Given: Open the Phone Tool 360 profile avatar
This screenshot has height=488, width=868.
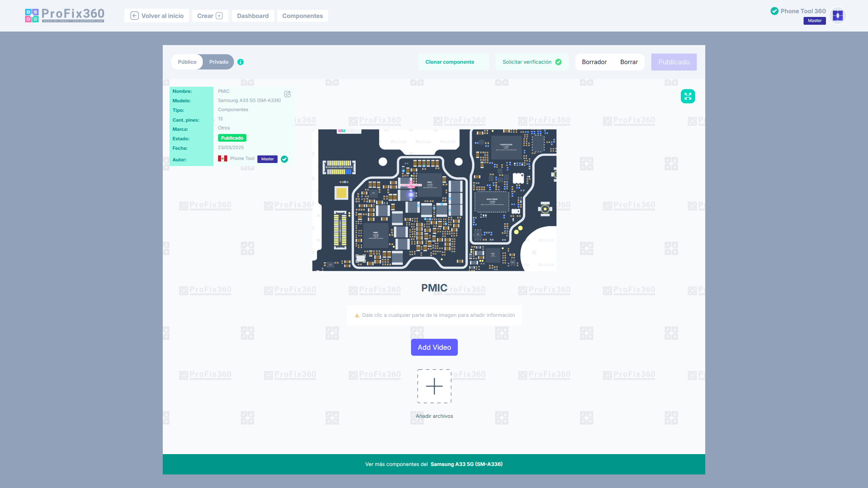Looking at the screenshot, I should [x=837, y=16].
